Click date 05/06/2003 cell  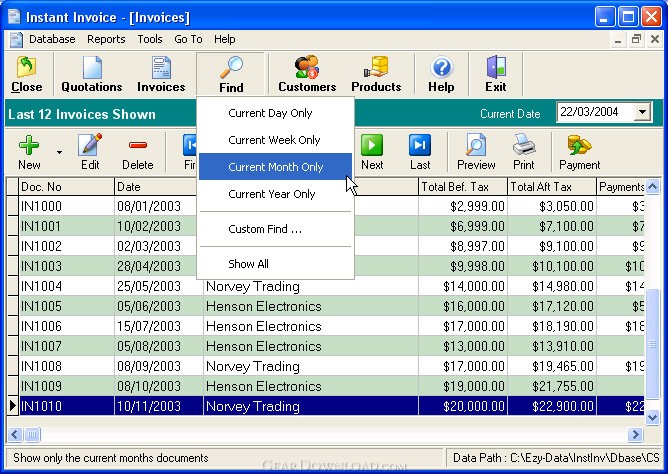click(158, 306)
